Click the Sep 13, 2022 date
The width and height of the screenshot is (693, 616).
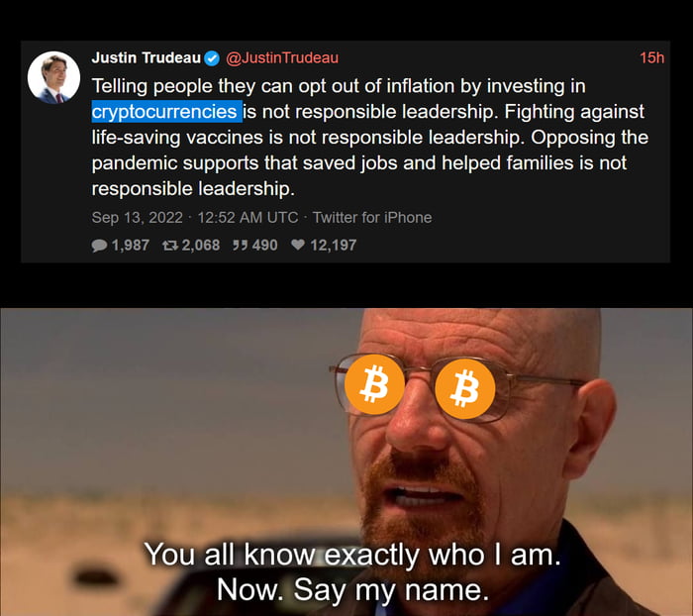pos(137,218)
